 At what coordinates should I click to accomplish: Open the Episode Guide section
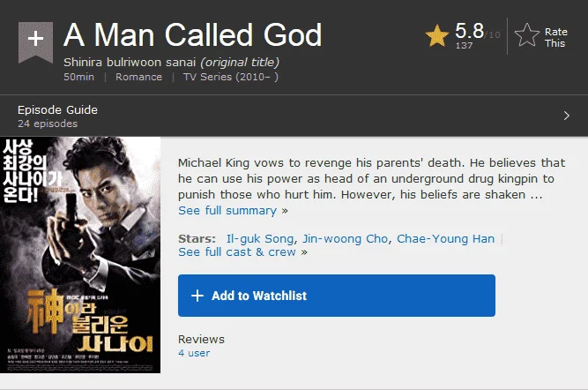click(57, 110)
